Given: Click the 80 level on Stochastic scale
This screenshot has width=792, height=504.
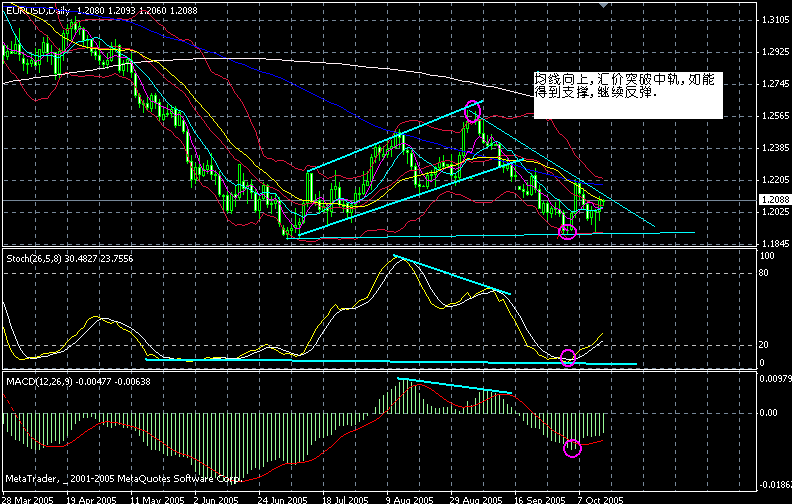Looking at the screenshot, I should pyautogui.click(x=767, y=270).
